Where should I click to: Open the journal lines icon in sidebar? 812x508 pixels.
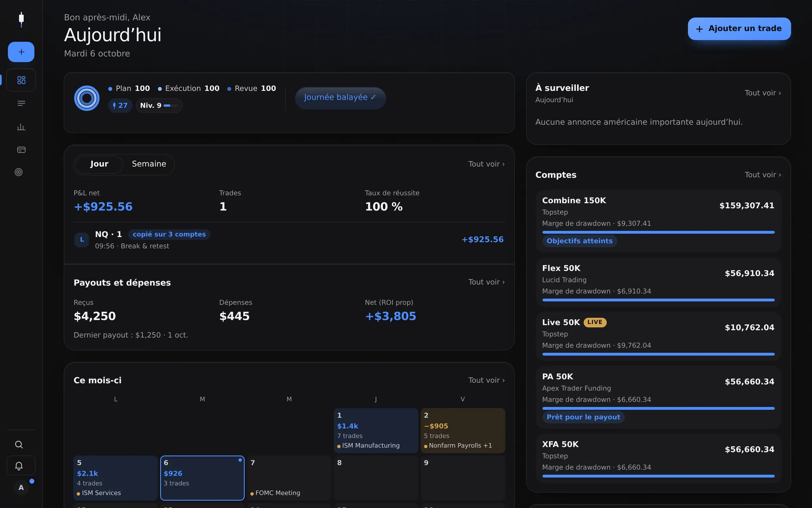click(x=21, y=103)
